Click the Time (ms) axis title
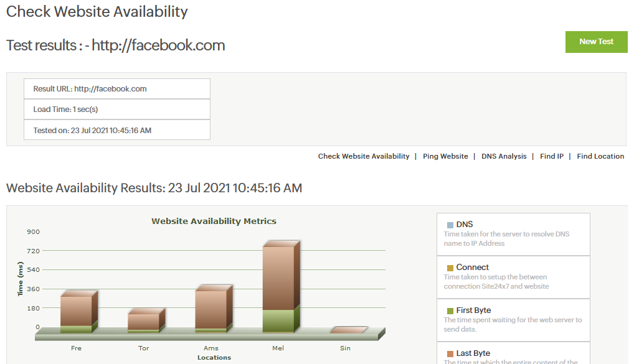The width and height of the screenshot is (634, 364). pos(20,279)
